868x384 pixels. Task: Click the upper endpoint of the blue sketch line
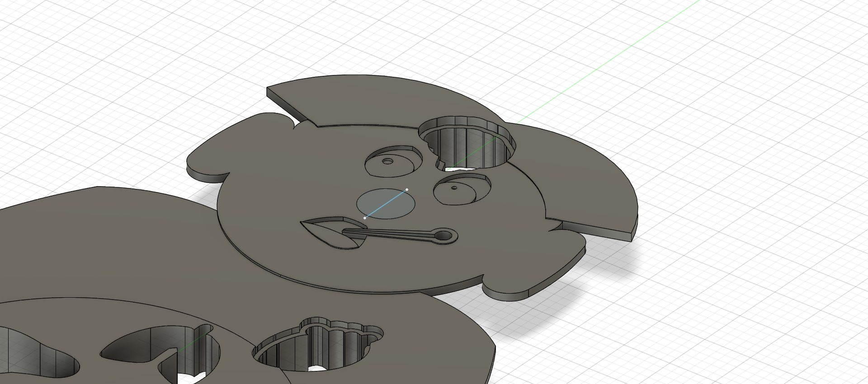click(407, 190)
